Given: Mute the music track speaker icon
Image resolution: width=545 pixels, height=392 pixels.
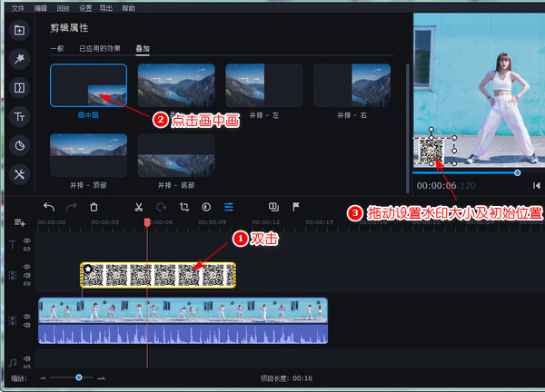Looking at the screenshot, I should coord(27,358).
